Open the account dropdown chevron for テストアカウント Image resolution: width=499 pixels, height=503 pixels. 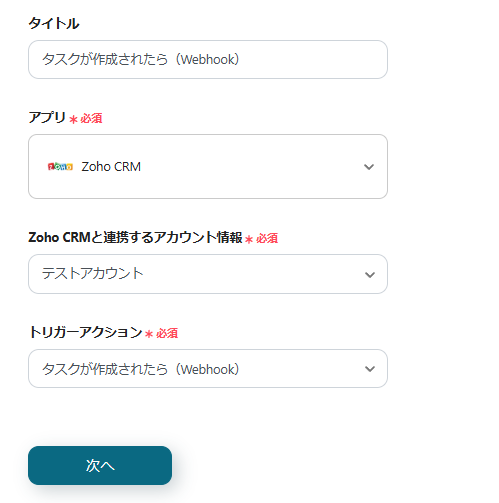coord(370,275)
